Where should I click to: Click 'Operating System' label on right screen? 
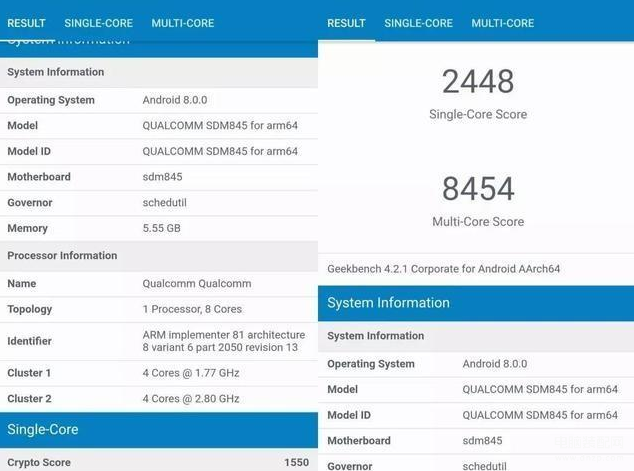371,364
